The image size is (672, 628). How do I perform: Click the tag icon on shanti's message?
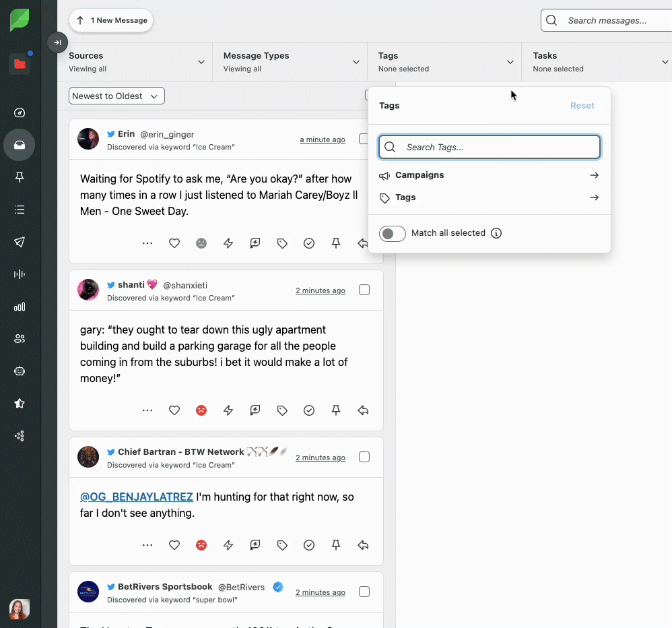coord(282,410)
